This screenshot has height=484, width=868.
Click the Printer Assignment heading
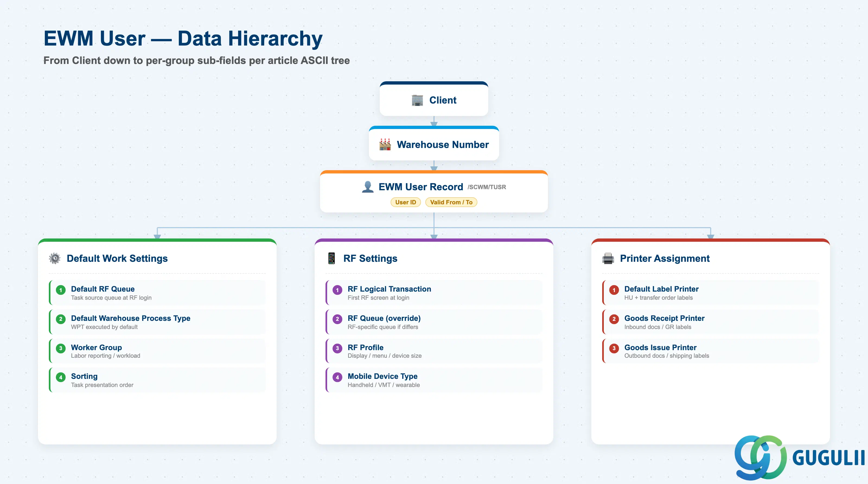[x=665, y=259]
